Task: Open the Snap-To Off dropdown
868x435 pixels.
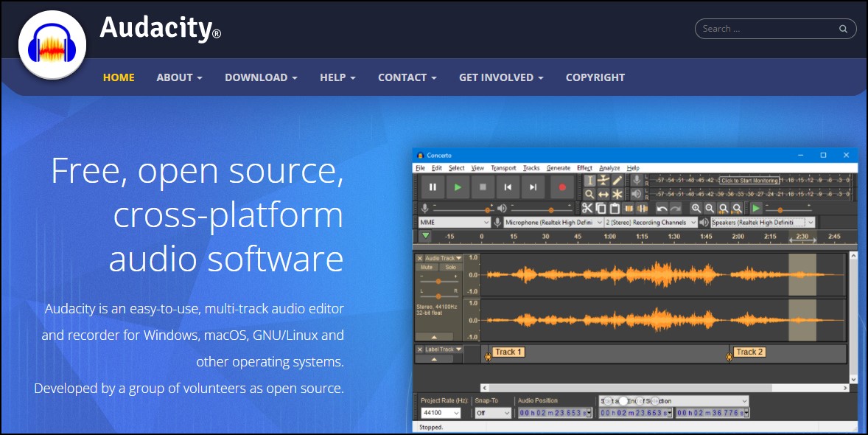Action: 492,413
